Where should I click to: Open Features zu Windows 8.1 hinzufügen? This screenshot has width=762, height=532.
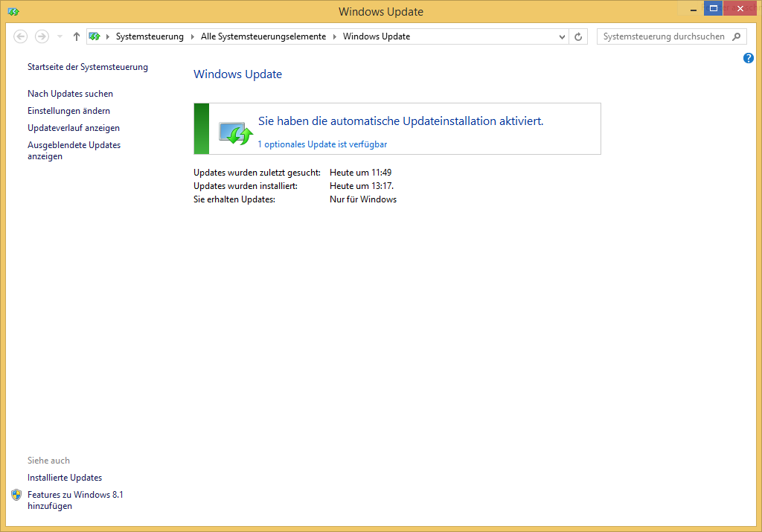pos(75,500)
